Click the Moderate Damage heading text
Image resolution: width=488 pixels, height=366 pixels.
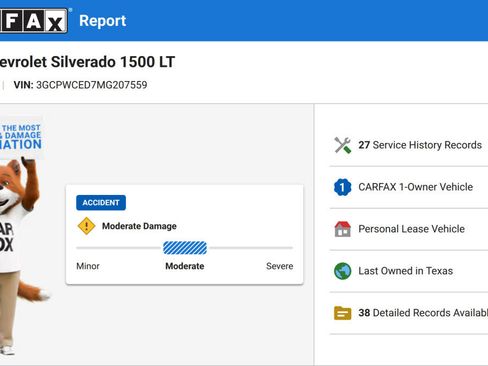click(x=139, y=226)
